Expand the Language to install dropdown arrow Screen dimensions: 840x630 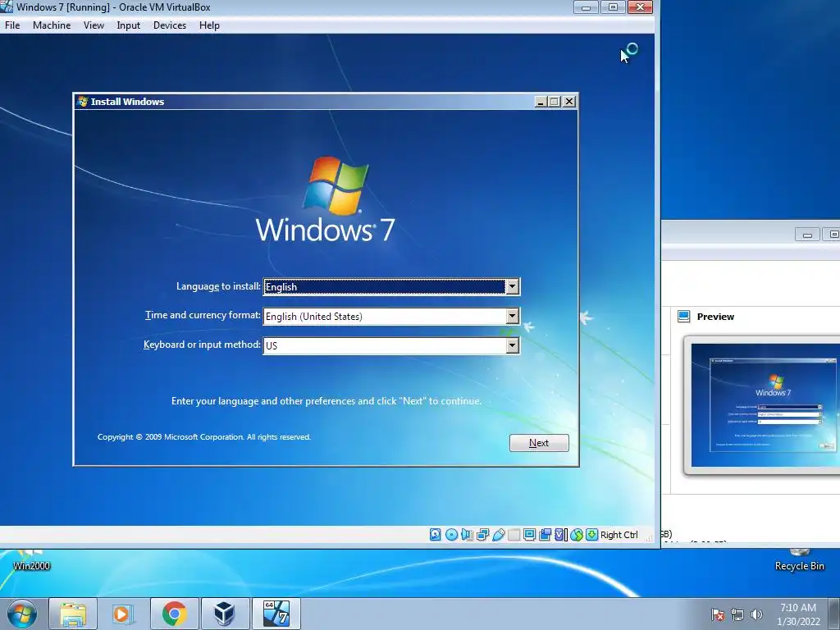point(512,286)
